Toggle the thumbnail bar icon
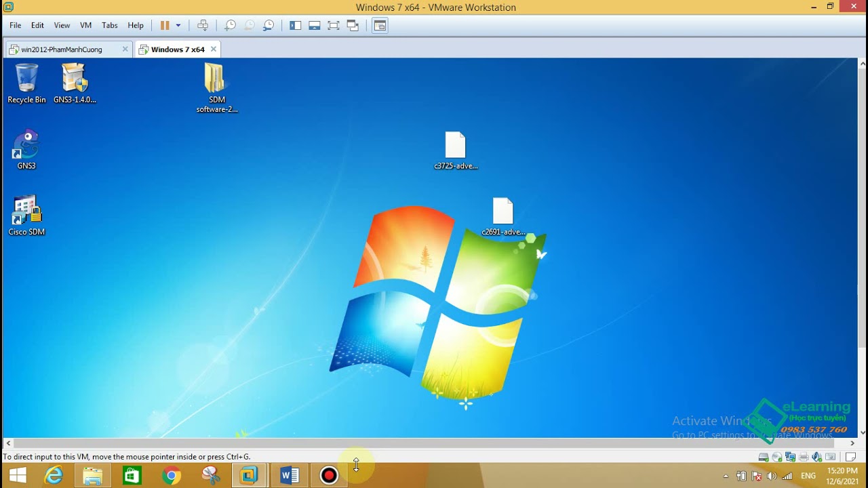Screen dimensions: 868x488 click(315, 25)
